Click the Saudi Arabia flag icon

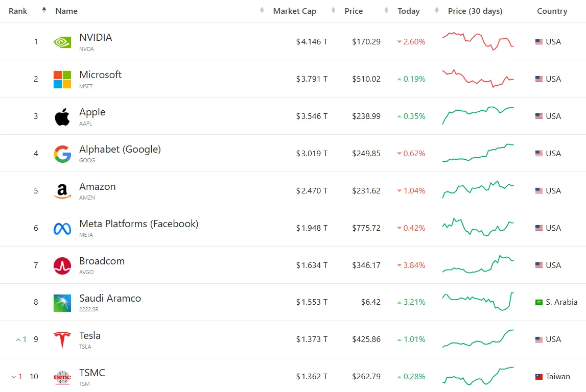pos(538,302)
